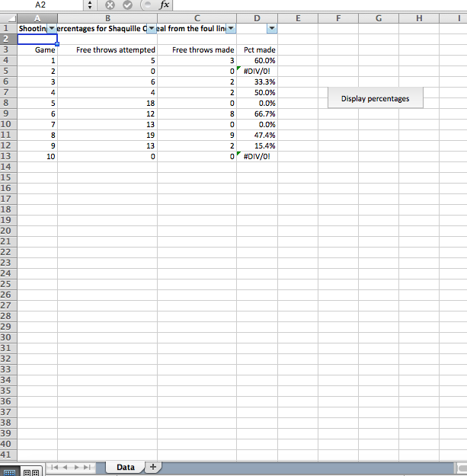
Task: Click the Name Box stepper arrows
Action: [90, 5]
